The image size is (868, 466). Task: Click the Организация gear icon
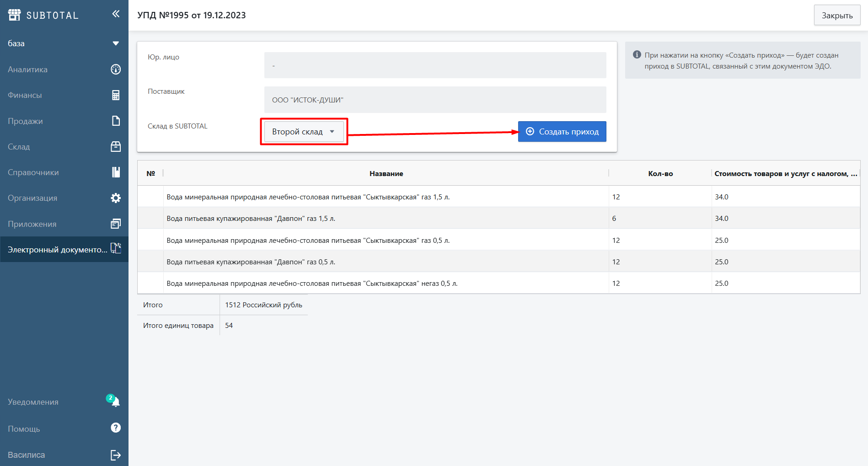tap(116, 198)
